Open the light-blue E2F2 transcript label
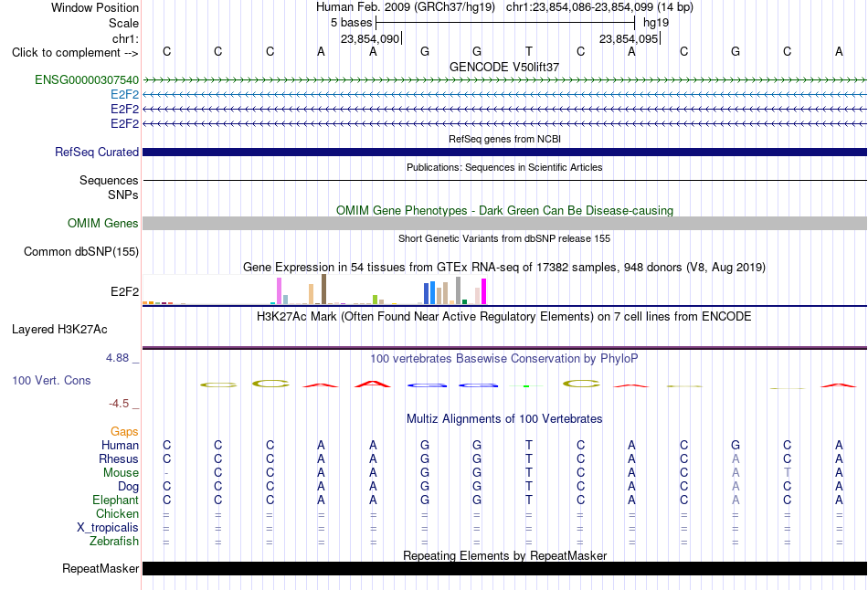 coord(124,94)
